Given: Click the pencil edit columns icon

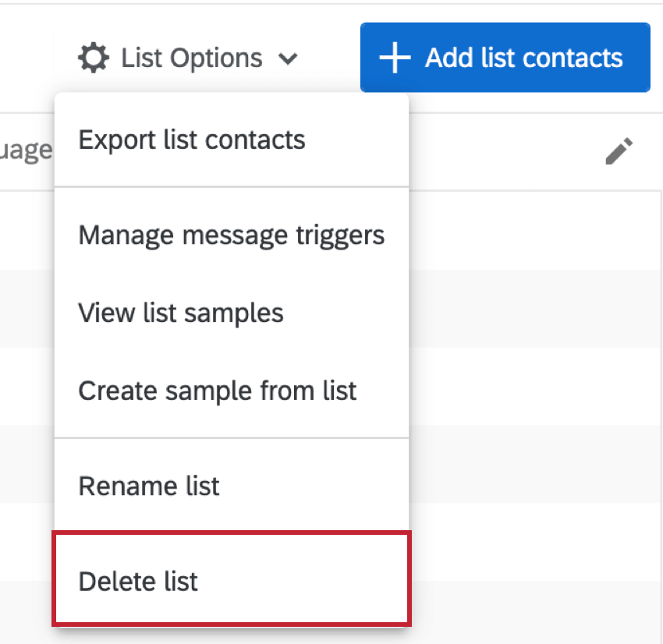Looking at the screenshot, I should click(x=619, y=150).
